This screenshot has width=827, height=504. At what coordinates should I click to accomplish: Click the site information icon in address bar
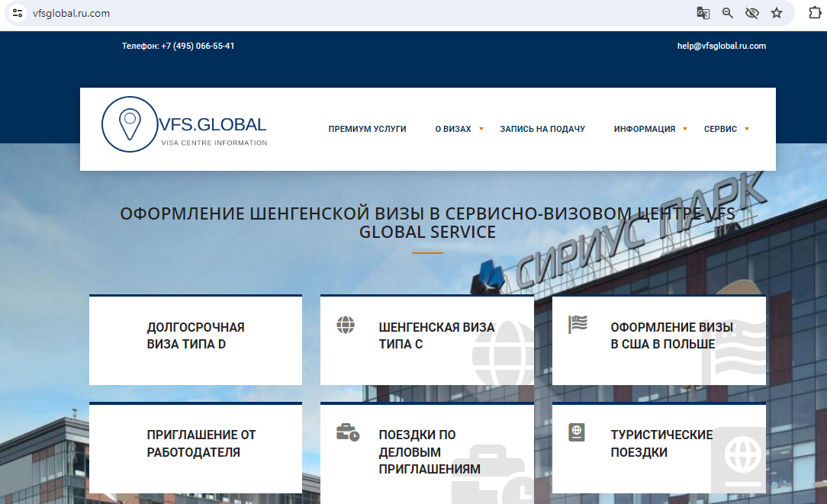18,13
